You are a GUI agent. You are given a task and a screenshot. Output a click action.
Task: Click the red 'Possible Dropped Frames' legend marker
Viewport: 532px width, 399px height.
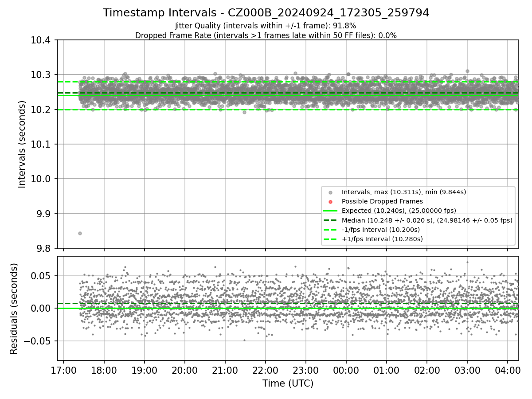[330, 202]
